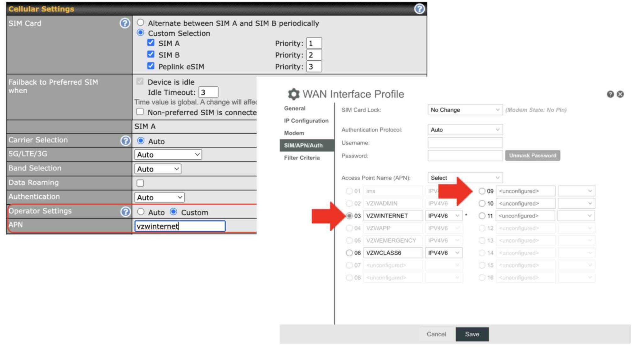Open the Filter Criteria section
644x353 pixels.
(x=302, y=157)
